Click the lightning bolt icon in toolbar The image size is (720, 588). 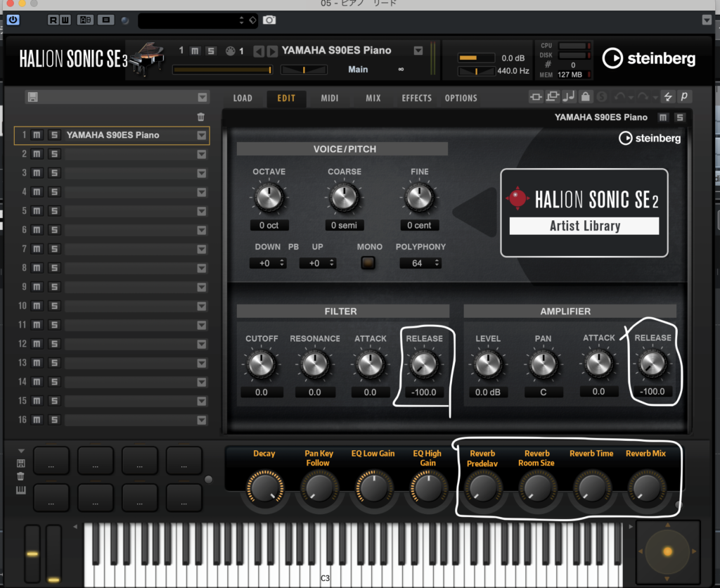tap(668, 98)
